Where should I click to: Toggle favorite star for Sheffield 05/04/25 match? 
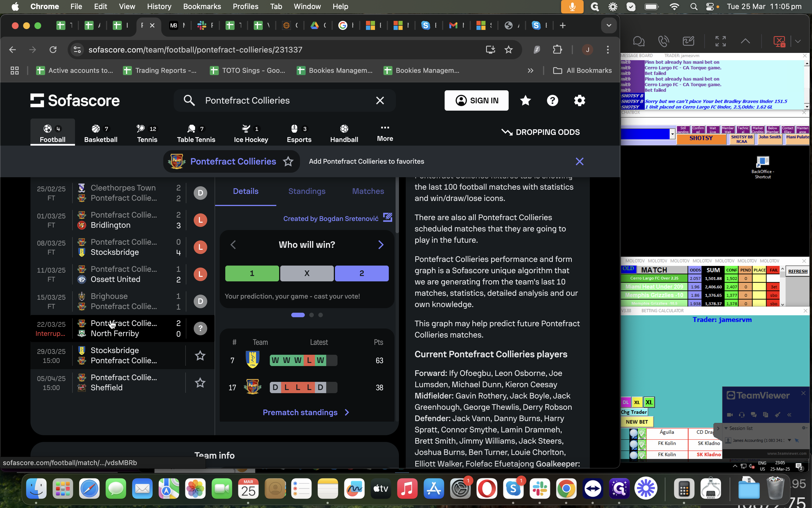tap(200, 383)
